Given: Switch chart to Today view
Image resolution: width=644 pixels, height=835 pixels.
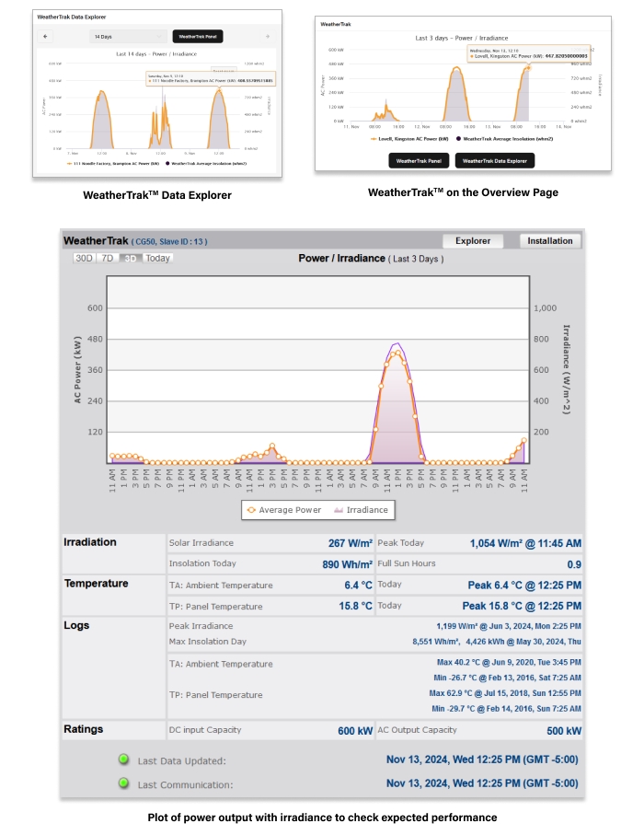Looking at the screenshot, I should click(x=156, y=258).
